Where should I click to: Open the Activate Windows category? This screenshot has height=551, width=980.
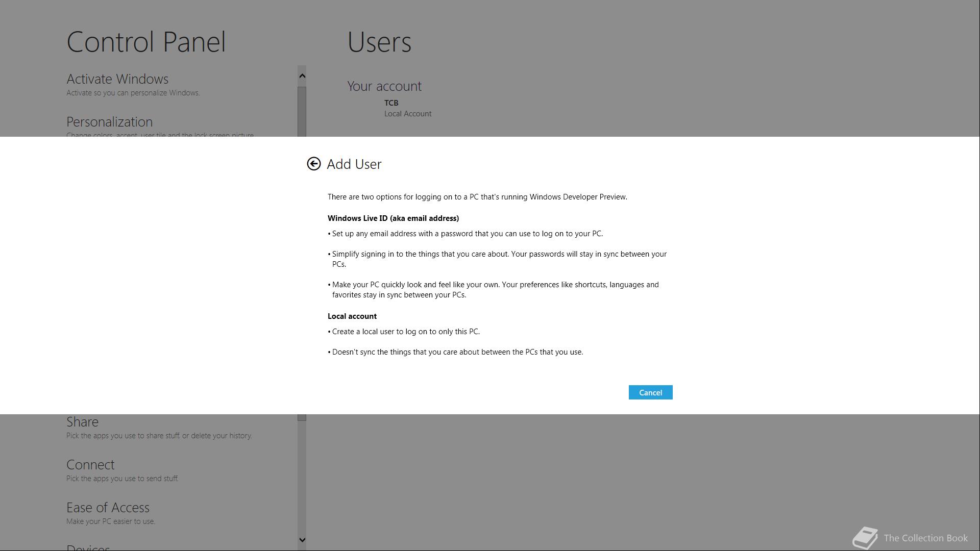(117, 79)
